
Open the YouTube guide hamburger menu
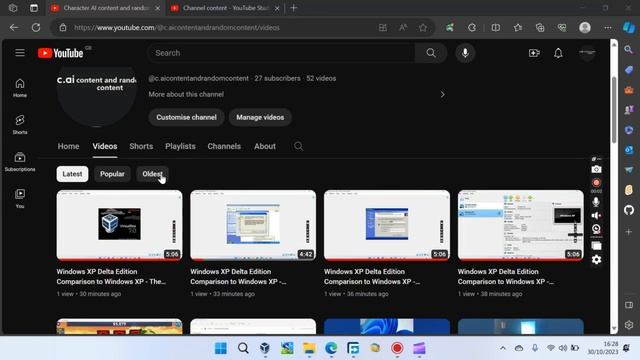tap(20, 53)
